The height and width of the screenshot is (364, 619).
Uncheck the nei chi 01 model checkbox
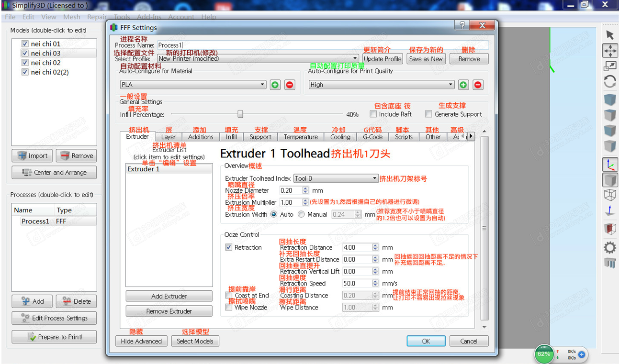pos(25,44)
